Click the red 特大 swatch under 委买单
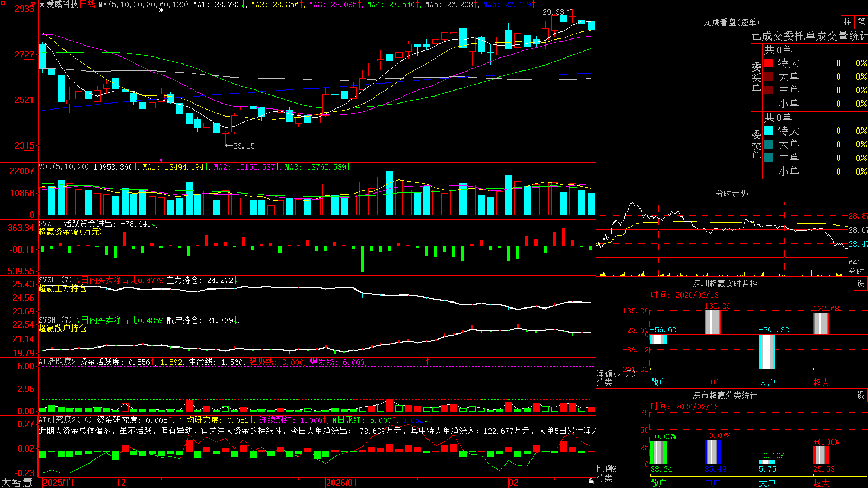868x488 pixels. [768, 63]
